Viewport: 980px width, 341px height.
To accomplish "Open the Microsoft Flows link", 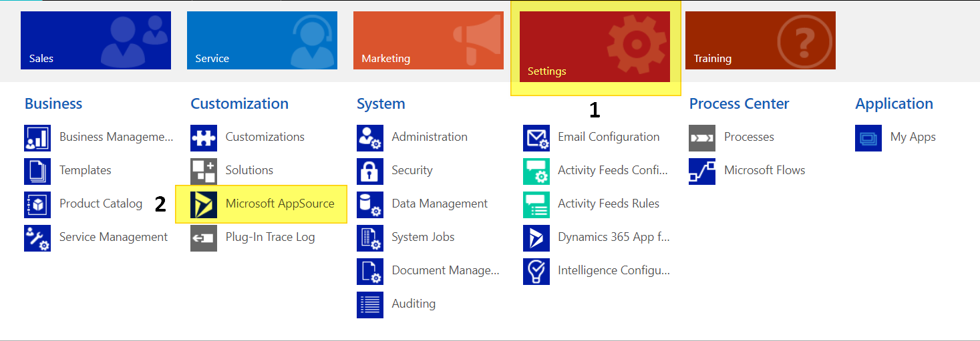I will [765, 170].
